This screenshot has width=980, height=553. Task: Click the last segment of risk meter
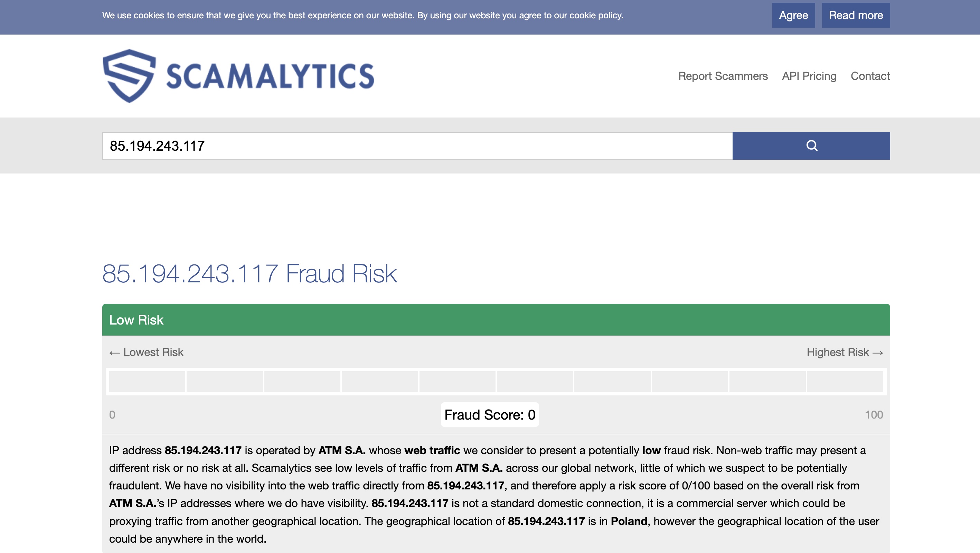[845, 381]
